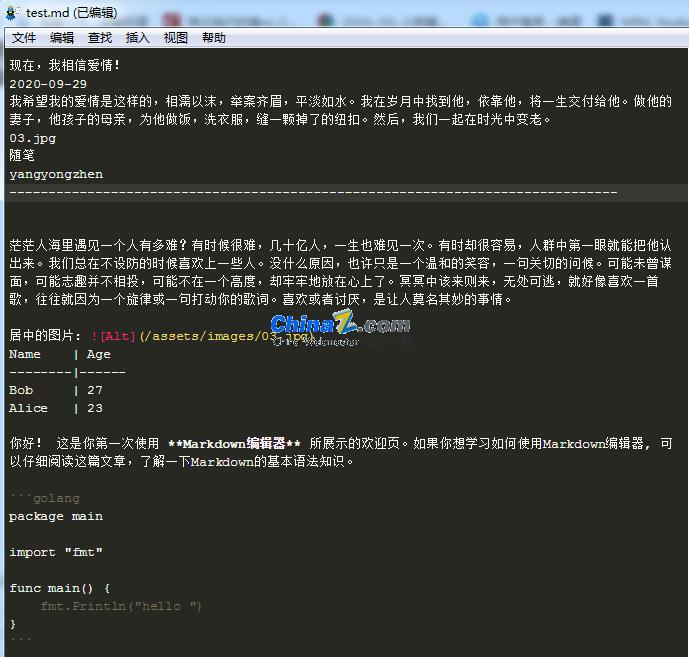Open the 编辑 menu
689x657 pixels.
62,38
